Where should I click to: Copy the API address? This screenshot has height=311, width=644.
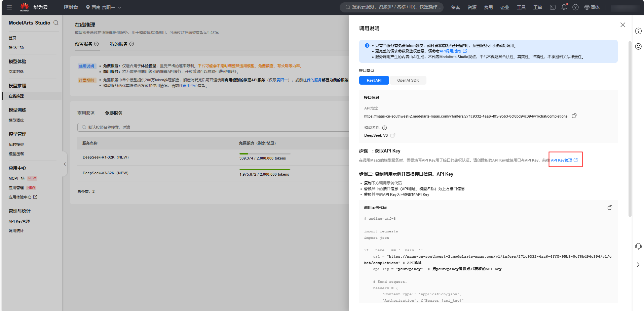point(574,116)
